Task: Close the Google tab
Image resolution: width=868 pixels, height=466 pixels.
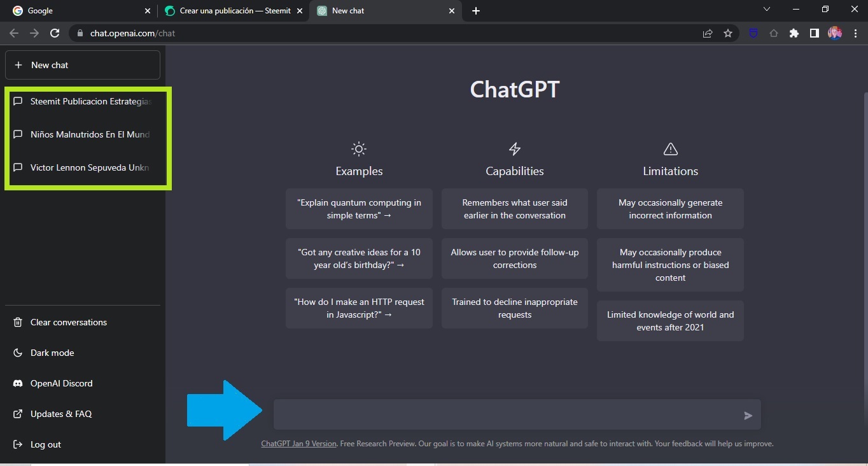Action: pyautogui.click(x=148, y=11)
